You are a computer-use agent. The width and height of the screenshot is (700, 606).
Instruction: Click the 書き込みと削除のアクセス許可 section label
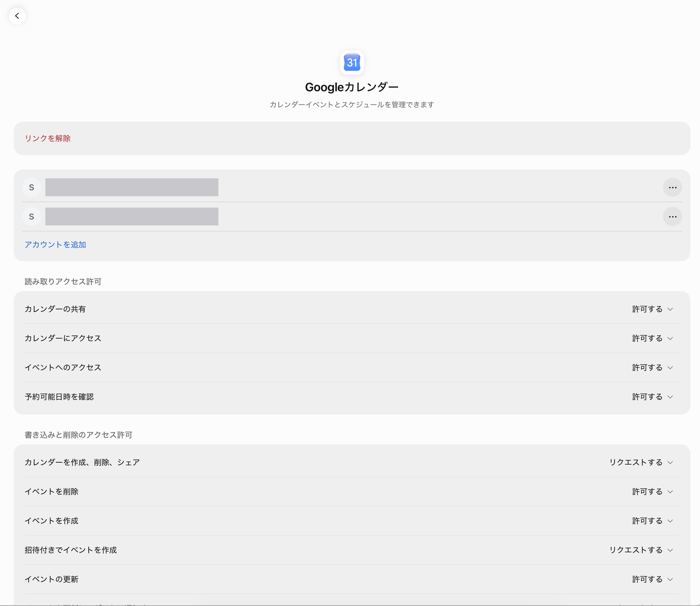click(78, 435)
